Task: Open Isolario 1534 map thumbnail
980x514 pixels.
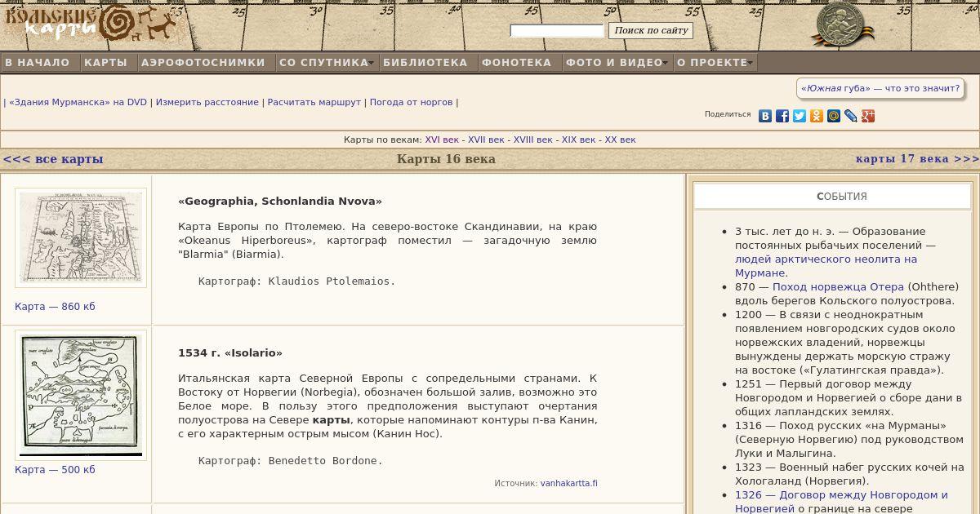Action: pyautogui.click(x=81, y=395)
